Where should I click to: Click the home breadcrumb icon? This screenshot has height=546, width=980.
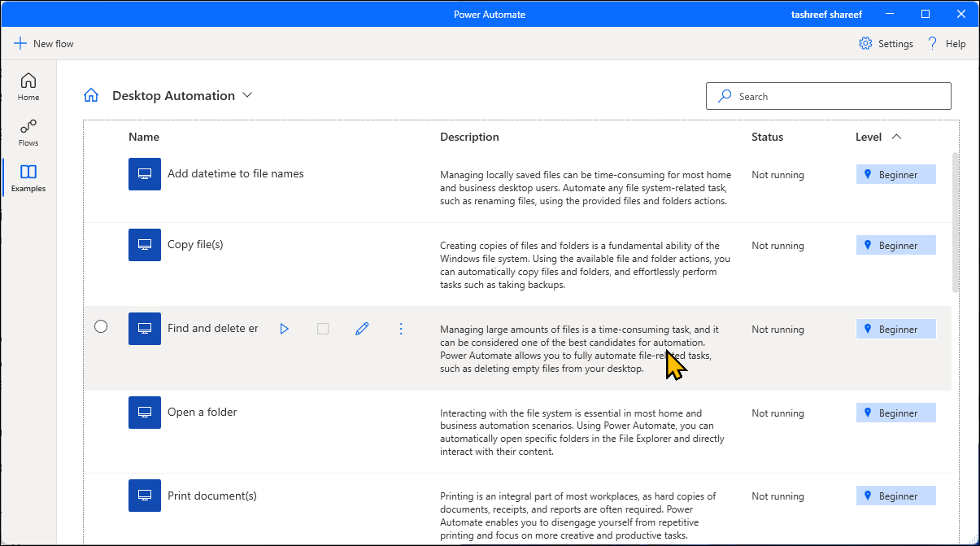[91, 96]
